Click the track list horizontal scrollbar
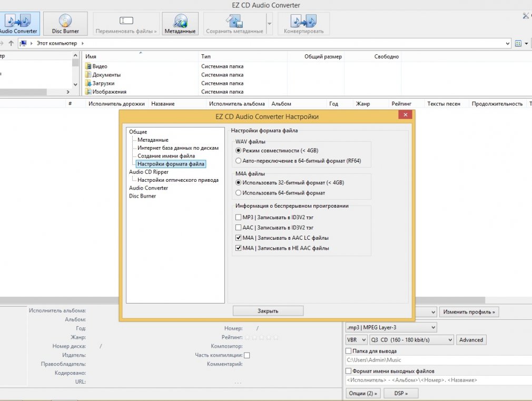Image resolution: width=532 pixels, height=401 pixels. click(x=243, y=300)
